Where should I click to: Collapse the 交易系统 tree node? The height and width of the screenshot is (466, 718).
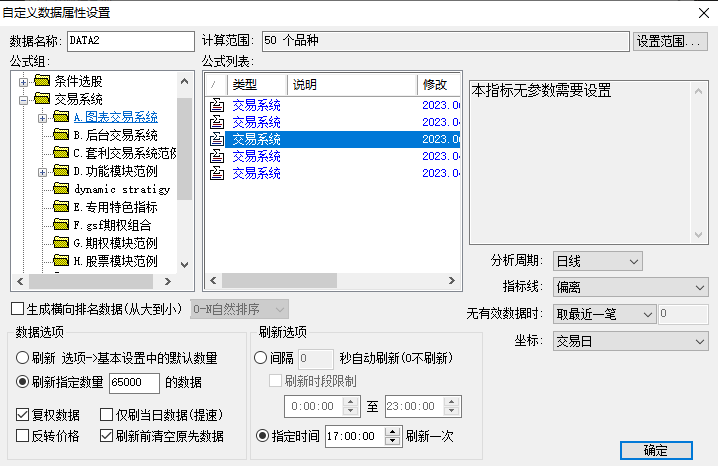click(x=23, y=100)
